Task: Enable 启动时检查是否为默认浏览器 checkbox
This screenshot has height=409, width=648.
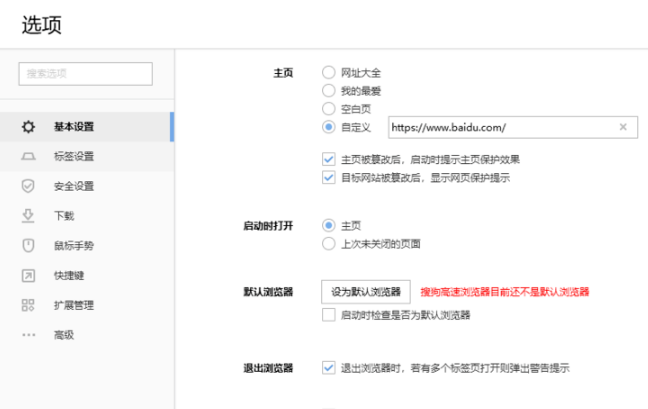Action: point(328,315)
